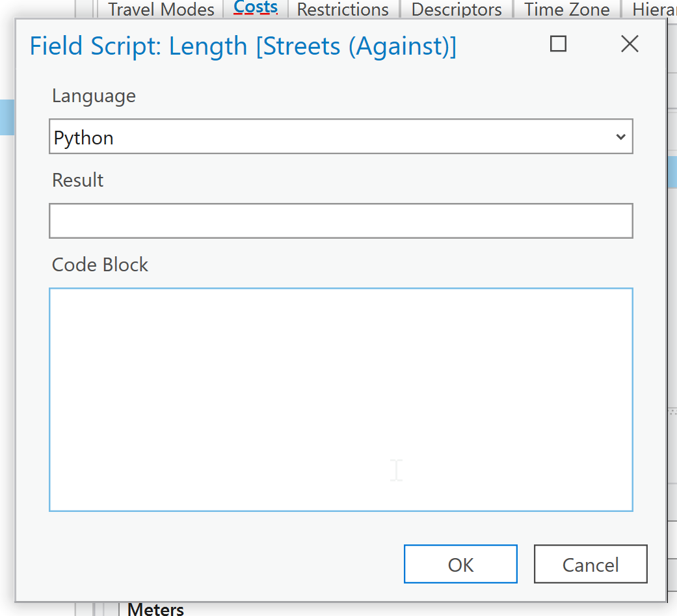Cancel the Field Script dialog
Viewport: 677px width, 616px height.
[590, 565]
